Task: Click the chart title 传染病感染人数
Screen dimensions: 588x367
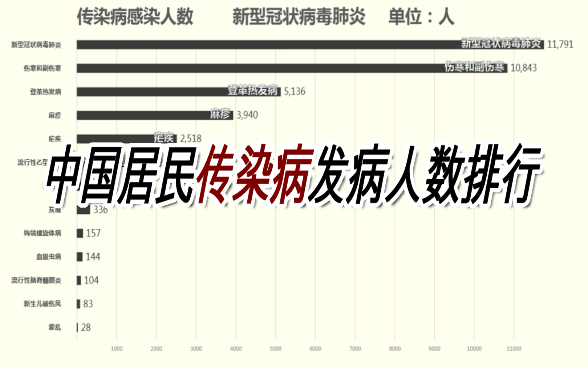Action: click(135, 17)
